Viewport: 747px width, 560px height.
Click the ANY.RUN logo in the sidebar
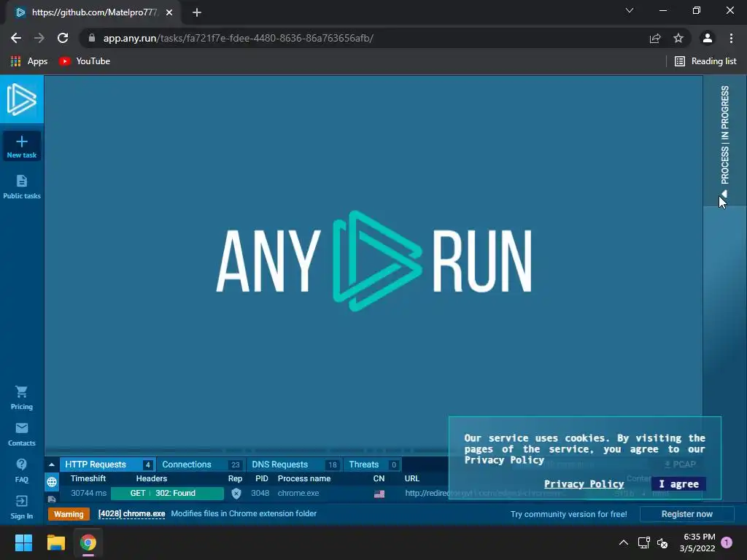coord(21,99)
